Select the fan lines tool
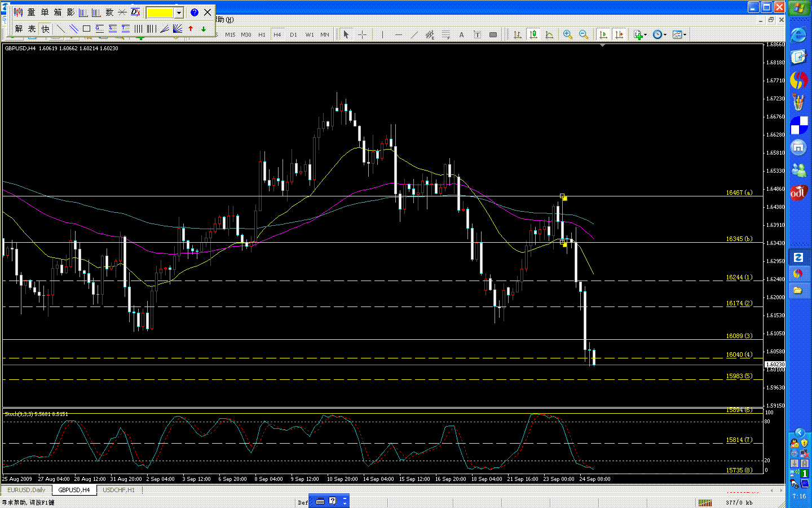 164,28
